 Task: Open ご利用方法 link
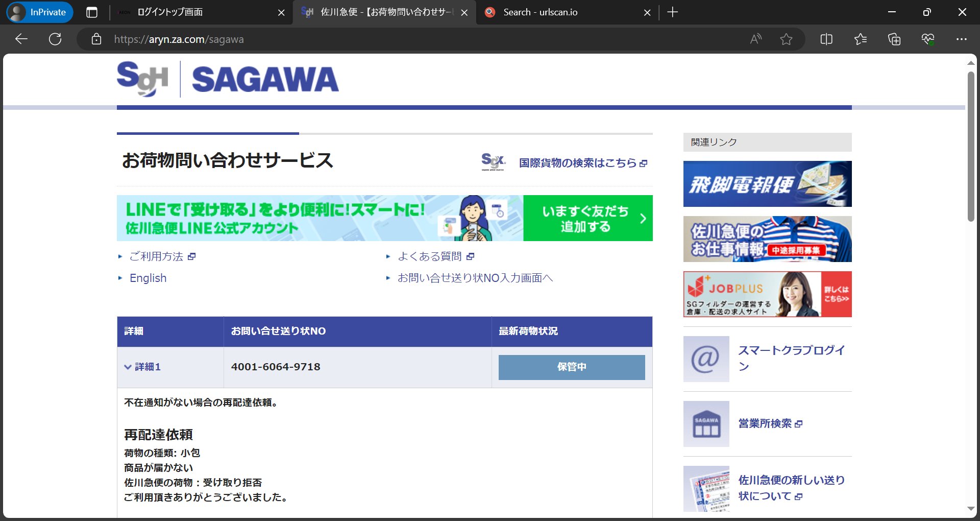[x=156, y=256]
